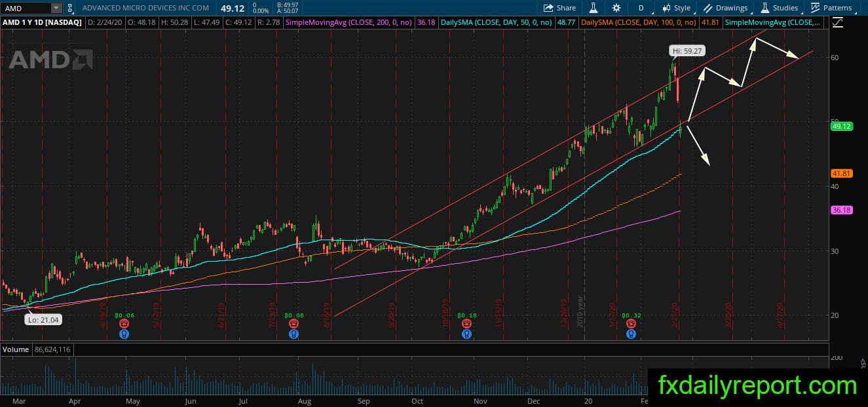Click the $0.32 earnings label
Screen dimensions: 868x407
tap(631, 315)
